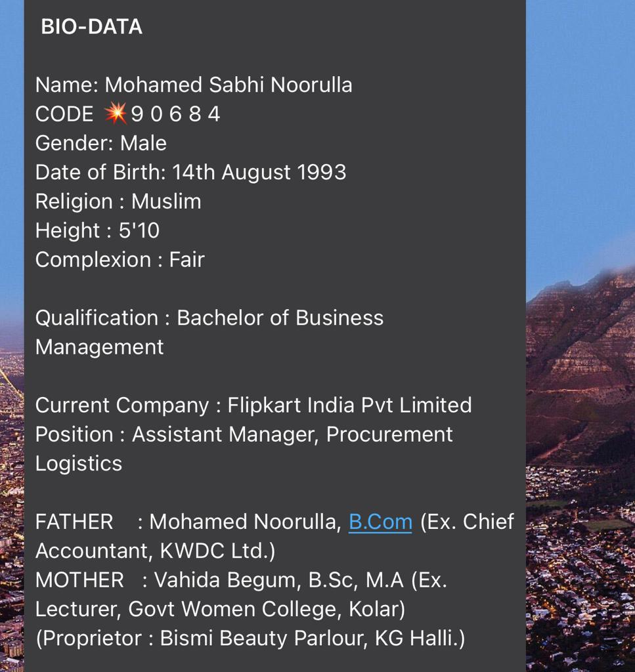Click Govt Women College, Kolar text

266,609
